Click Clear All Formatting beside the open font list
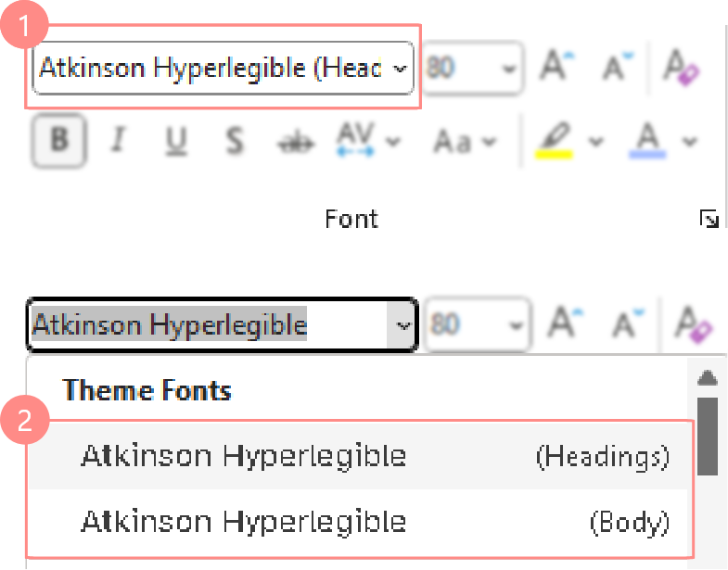Screen dimensions: 728x570 pyautogui.click(x=693, y=323)
